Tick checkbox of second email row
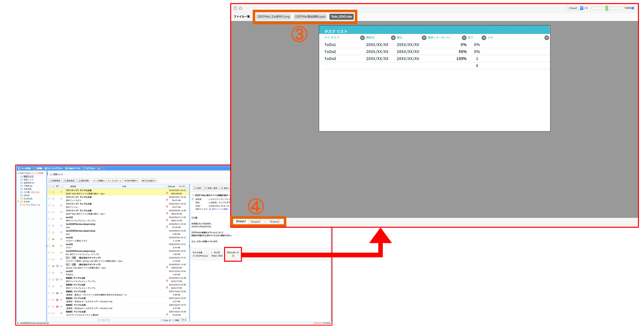Image resolution: width=644 pixels, height=329 pixels. [49, 199]
